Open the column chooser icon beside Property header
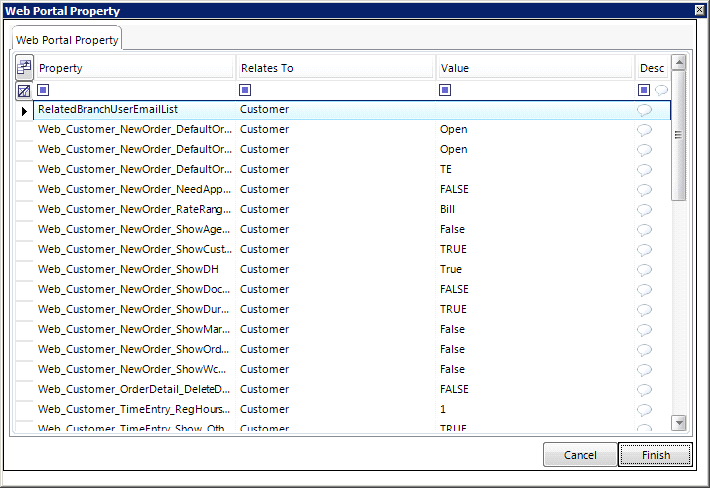The height and width of the screenshot is (488, 710). (x=24, y=67)
